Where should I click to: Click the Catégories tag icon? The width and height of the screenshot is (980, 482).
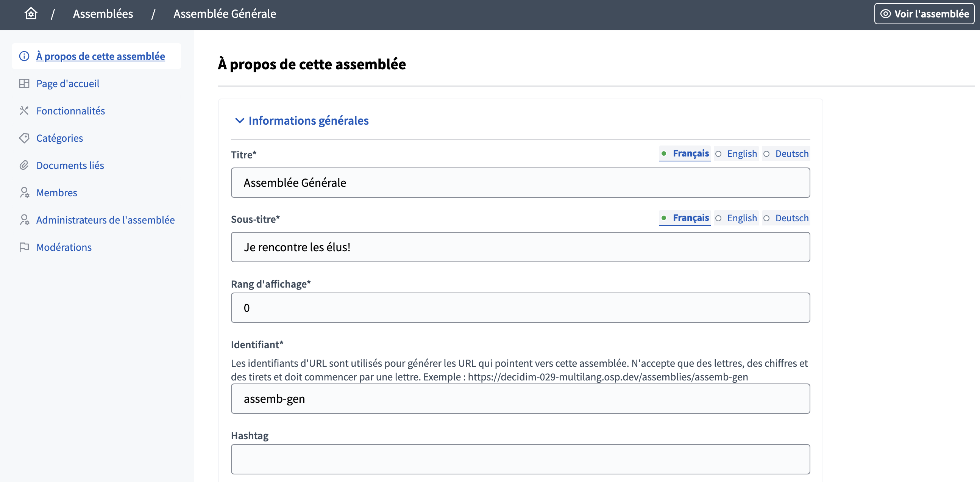point(24,138)
